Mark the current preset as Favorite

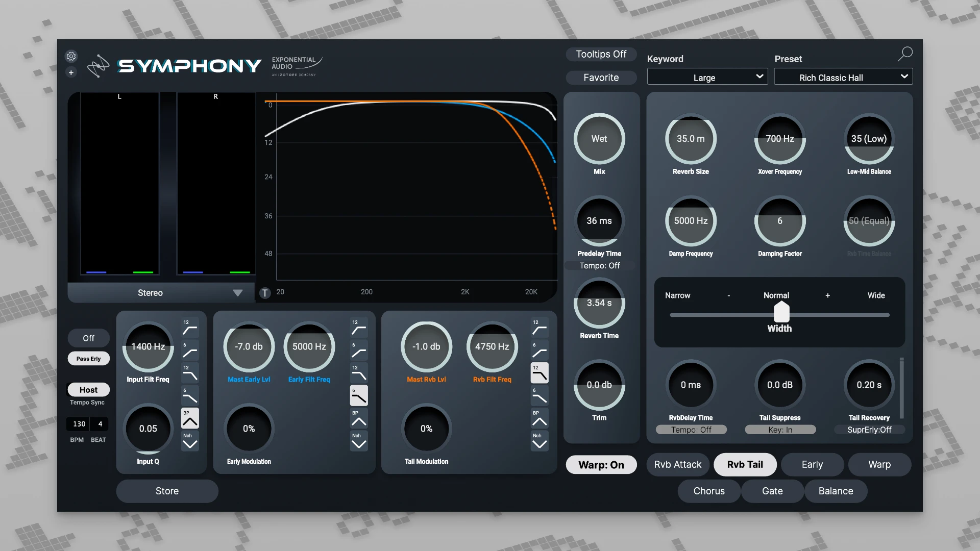pyautogui.click(x=601, y=78)
